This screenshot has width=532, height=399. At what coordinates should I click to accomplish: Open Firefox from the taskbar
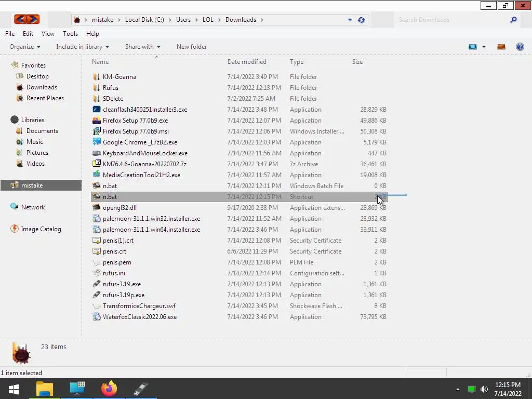click(109, 389)
